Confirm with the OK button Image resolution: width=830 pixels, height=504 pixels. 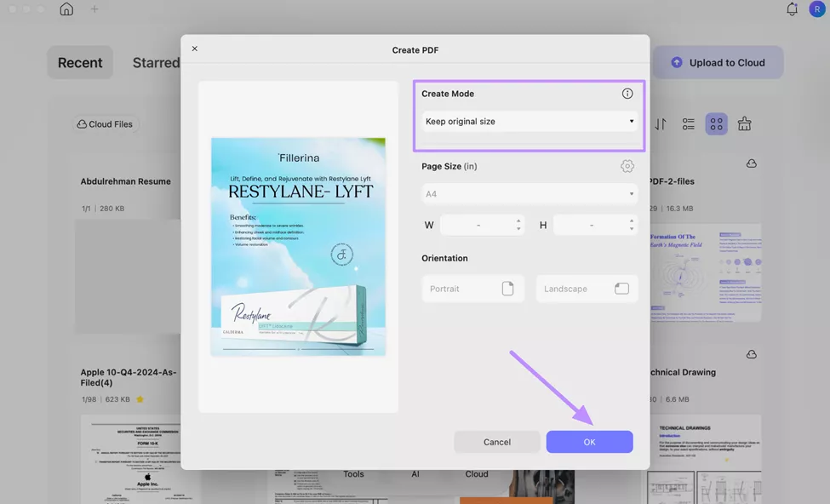589,441
